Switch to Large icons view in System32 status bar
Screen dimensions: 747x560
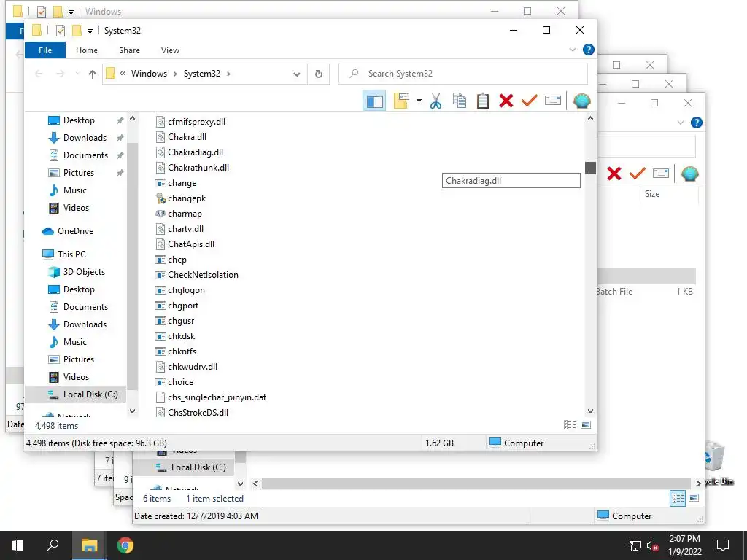tap(586, 425)
